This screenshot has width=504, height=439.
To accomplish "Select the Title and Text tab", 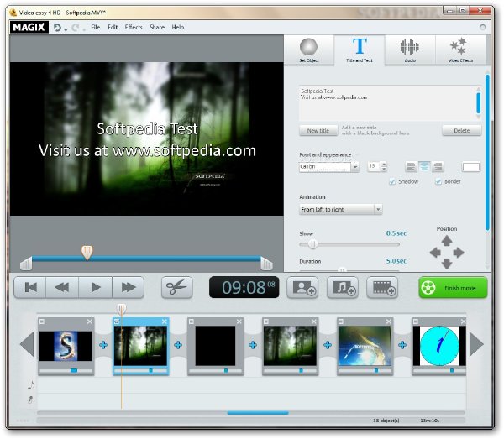I will pyautogui.click(x=360, y=50).
